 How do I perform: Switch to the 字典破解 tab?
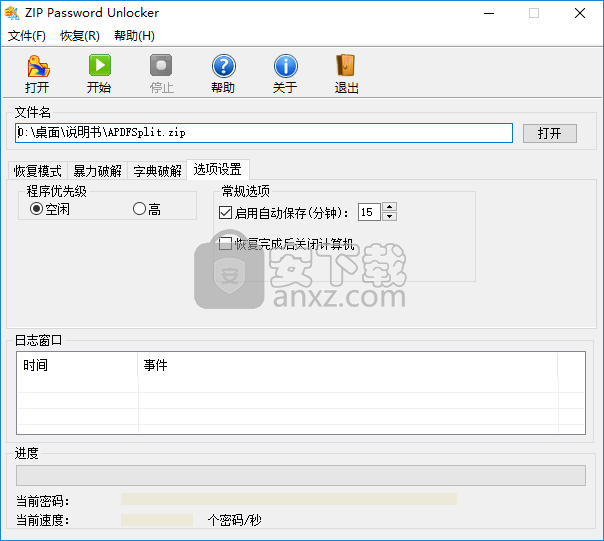click(x=157, y=171)
